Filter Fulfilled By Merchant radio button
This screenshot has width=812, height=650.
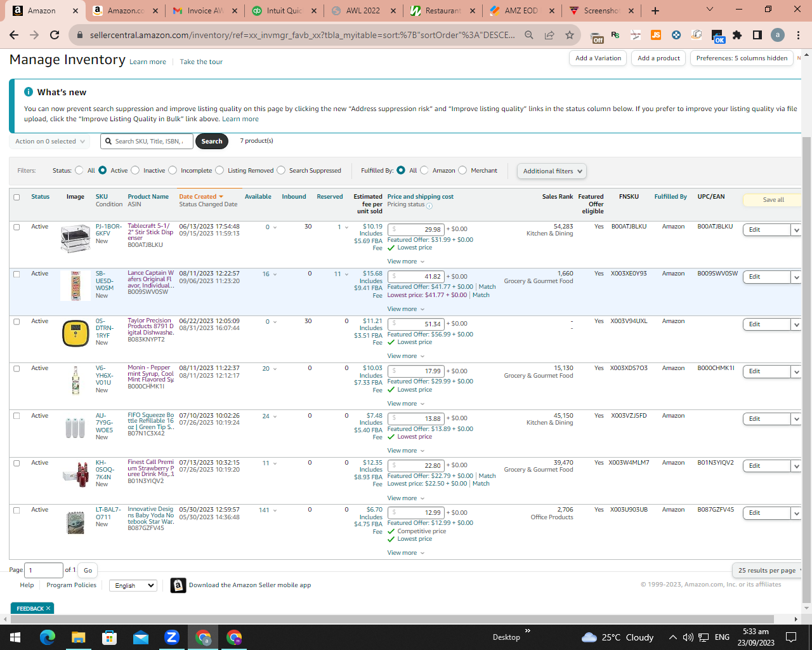462,170
